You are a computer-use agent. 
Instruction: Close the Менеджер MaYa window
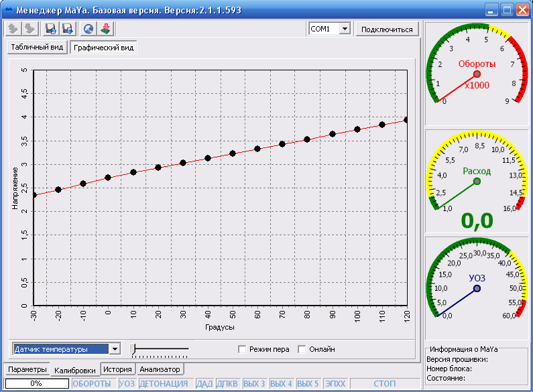pyautogui.click(x=522, y=10)
